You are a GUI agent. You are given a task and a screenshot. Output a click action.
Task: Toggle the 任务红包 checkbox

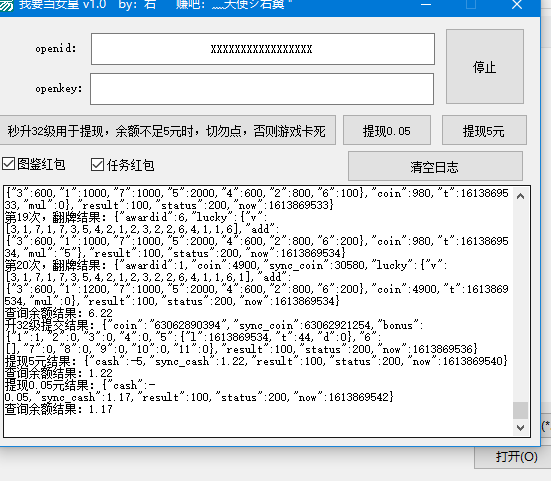click(x=97, y=164)
